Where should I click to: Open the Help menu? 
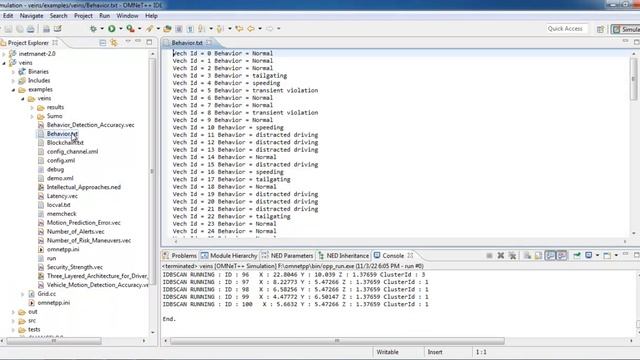pyautogui.click(x=151, y=16)
